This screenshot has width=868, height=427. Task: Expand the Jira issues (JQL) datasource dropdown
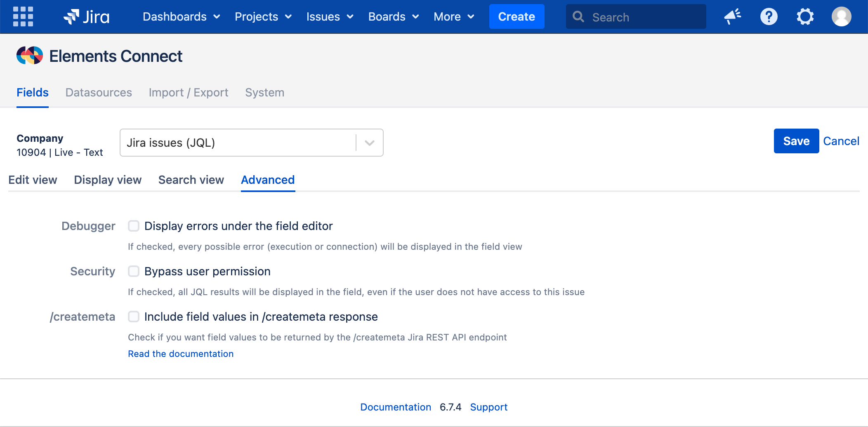tap(369, 143)
